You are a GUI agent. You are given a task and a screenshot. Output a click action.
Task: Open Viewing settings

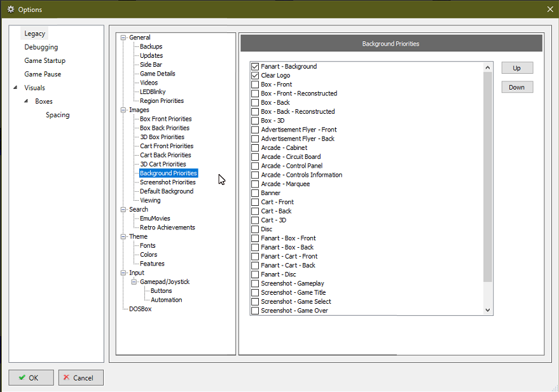tap(150, 201)
